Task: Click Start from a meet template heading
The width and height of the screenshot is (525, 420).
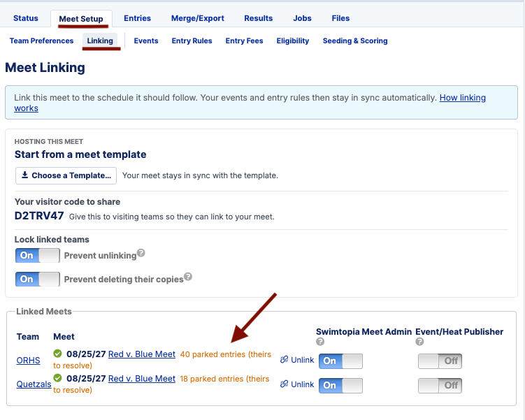Action: click(80, 154)
